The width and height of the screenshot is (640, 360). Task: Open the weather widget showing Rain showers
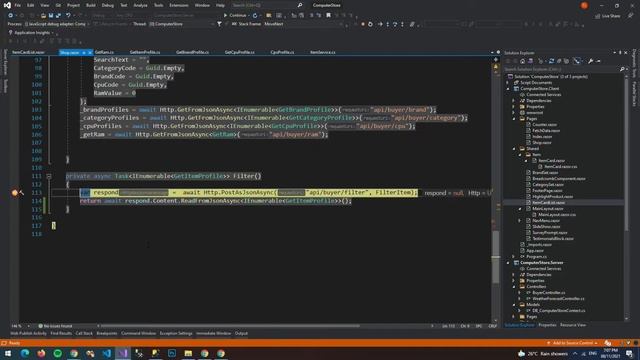pyautogui.click(x=543, y=353)
